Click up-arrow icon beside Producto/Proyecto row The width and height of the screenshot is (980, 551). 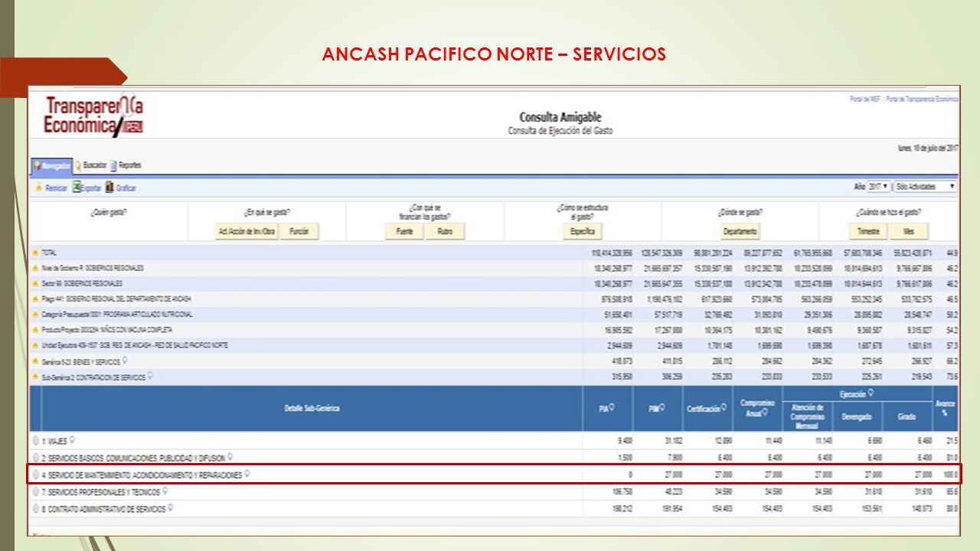(35, 330)
